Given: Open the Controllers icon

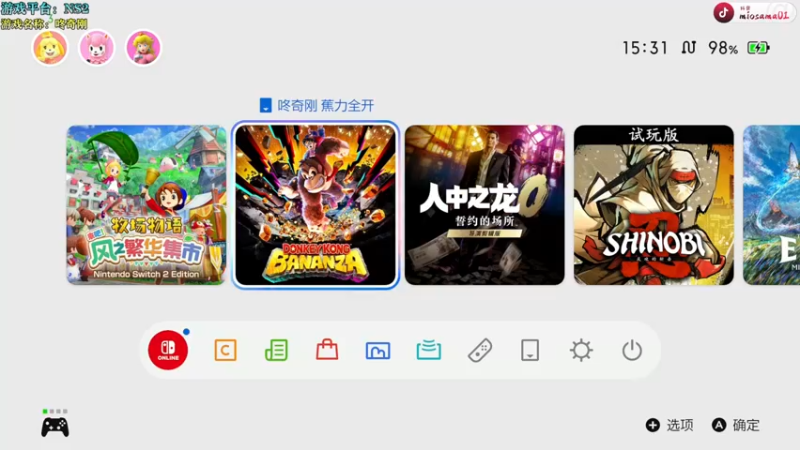Looking at the screenshot, I should (x=480, y=351).
